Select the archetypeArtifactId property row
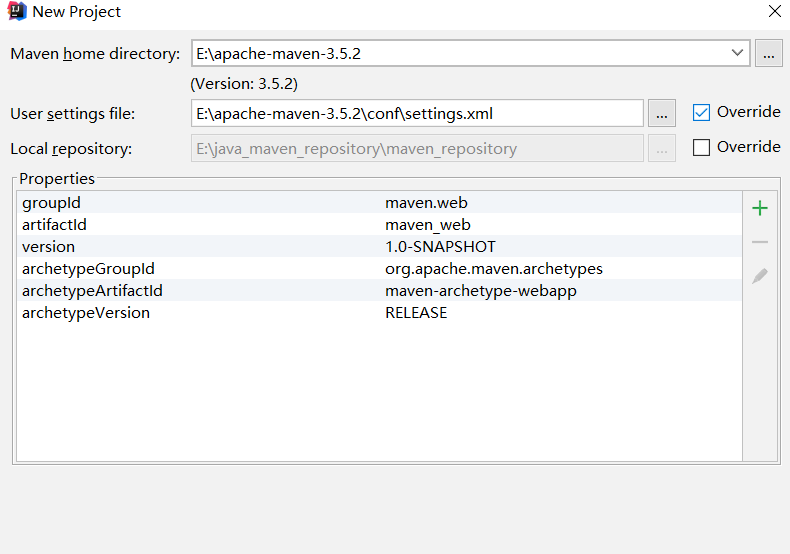Viewport: 790px width, 554px height. [379, 291]
